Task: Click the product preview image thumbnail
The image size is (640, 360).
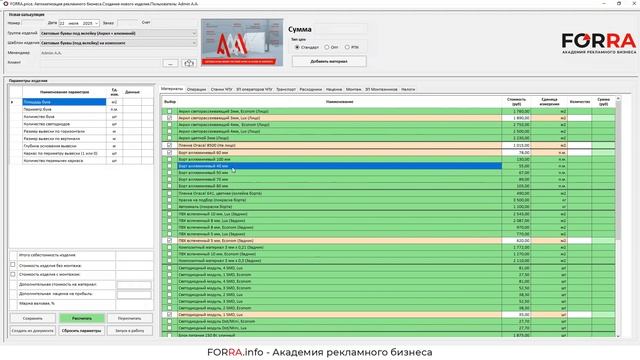Action: point(242,42)
